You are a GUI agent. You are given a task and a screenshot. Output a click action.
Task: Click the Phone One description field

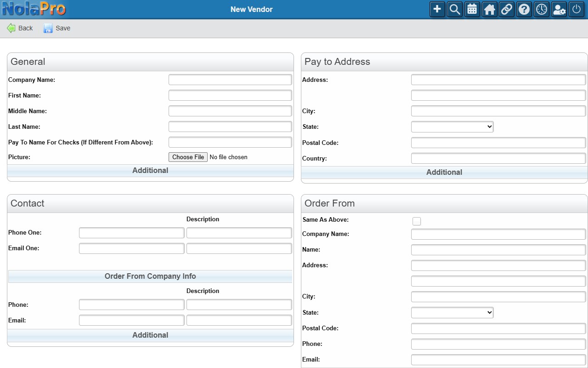[x=239, y=233]
